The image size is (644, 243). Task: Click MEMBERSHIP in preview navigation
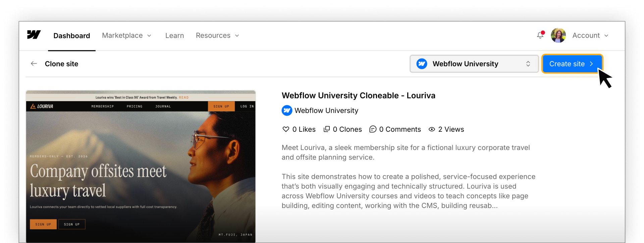tap(103, 106)
